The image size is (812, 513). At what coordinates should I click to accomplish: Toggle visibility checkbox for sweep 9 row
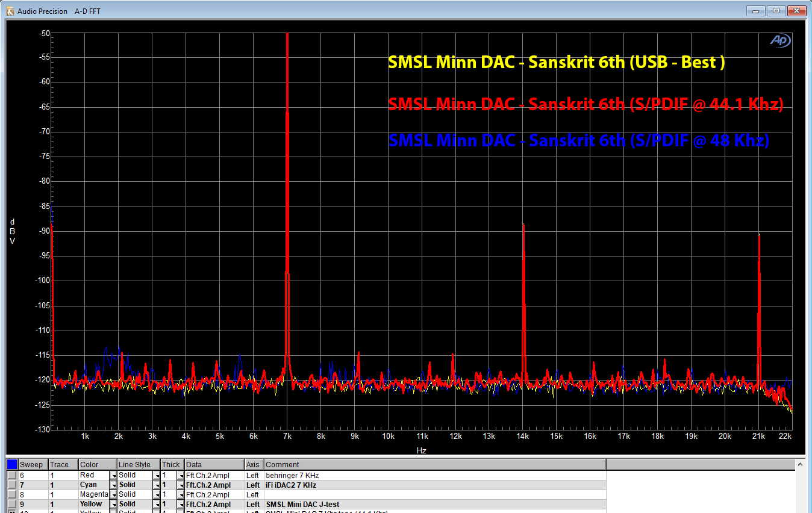(x=12, y=504)
